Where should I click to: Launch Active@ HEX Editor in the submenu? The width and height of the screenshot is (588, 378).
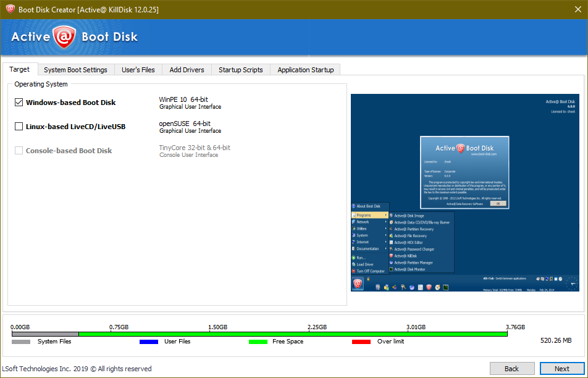pos(409,242)
